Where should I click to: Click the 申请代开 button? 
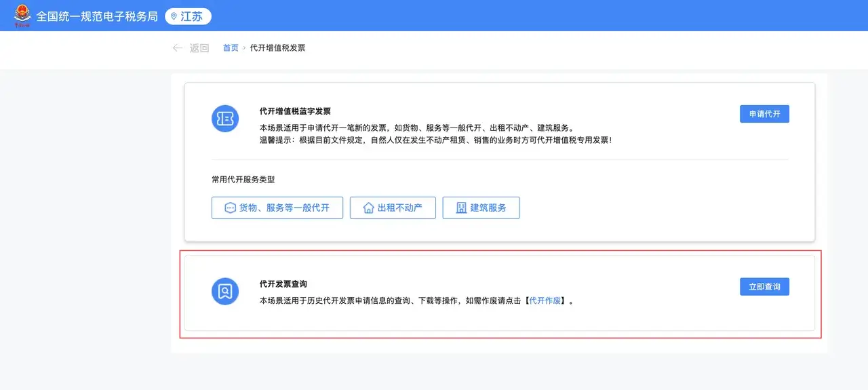point(764,114)
